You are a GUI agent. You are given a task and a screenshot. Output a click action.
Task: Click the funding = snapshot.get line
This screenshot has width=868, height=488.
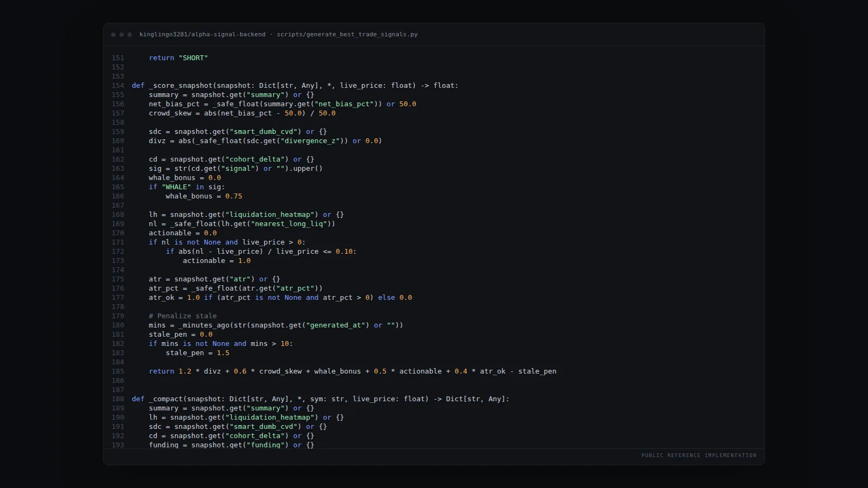232,445
